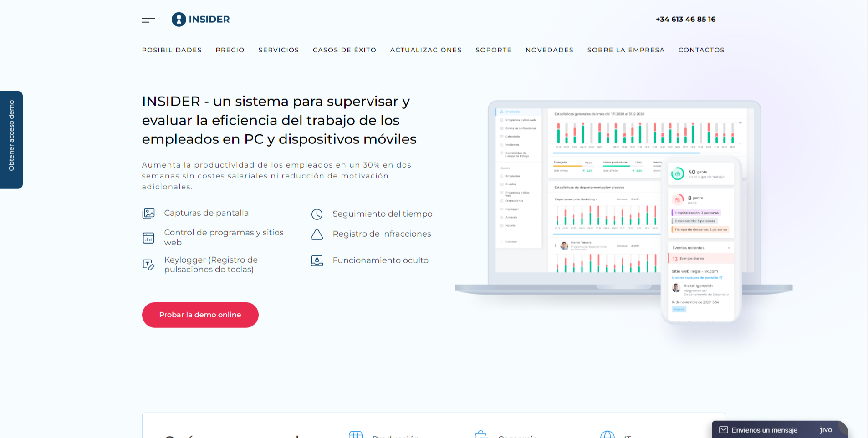868x438 pixels.
Task: Click the productivity 30% subtitle paragraph
Action: pos(276,176)
